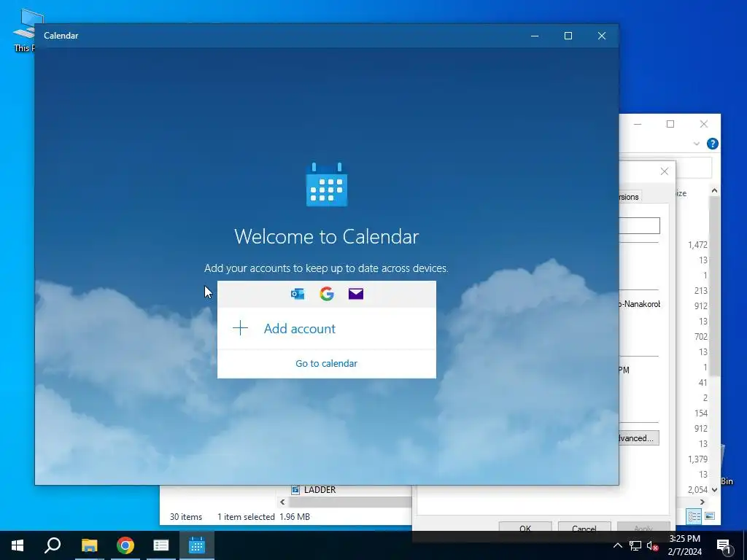Click the File Explorer search box

694,168
